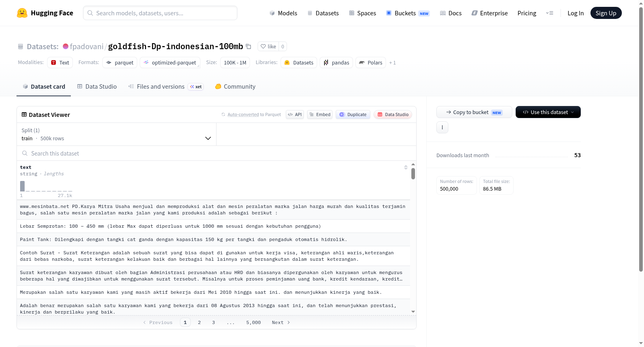
Task: Jump to page 5,000 of rows
Action: pyautogui.click(x=254, y=322)
